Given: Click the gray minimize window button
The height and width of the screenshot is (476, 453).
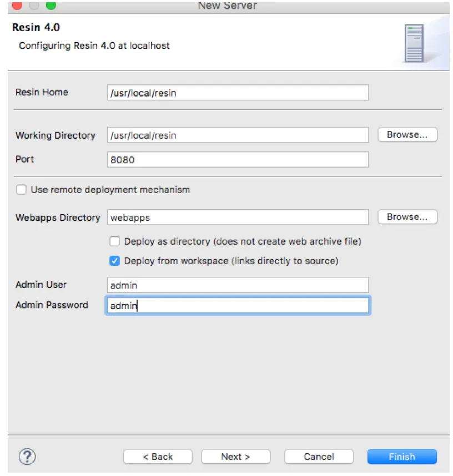Looking at the screenshot, I should click(34, 5).
